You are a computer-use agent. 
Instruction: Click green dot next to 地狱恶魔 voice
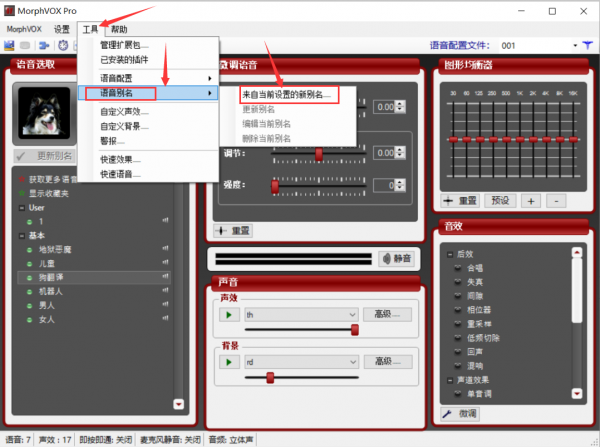point(29,250)
